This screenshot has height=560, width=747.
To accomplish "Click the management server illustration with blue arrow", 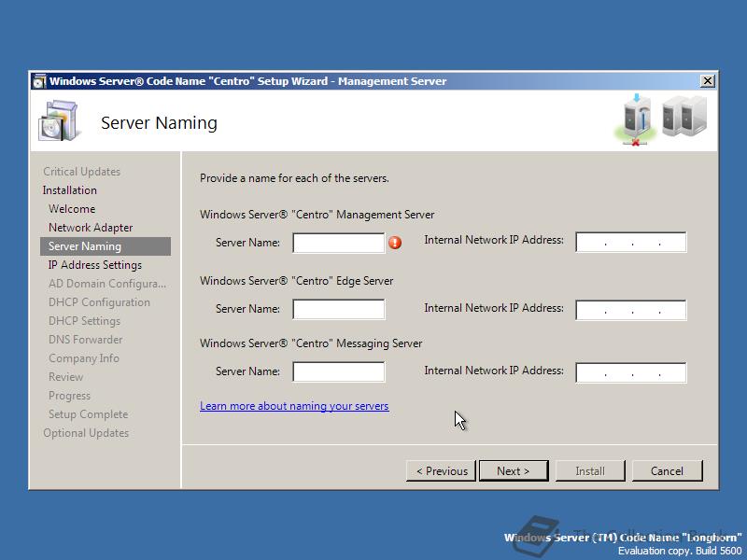I will click(636, 119).
